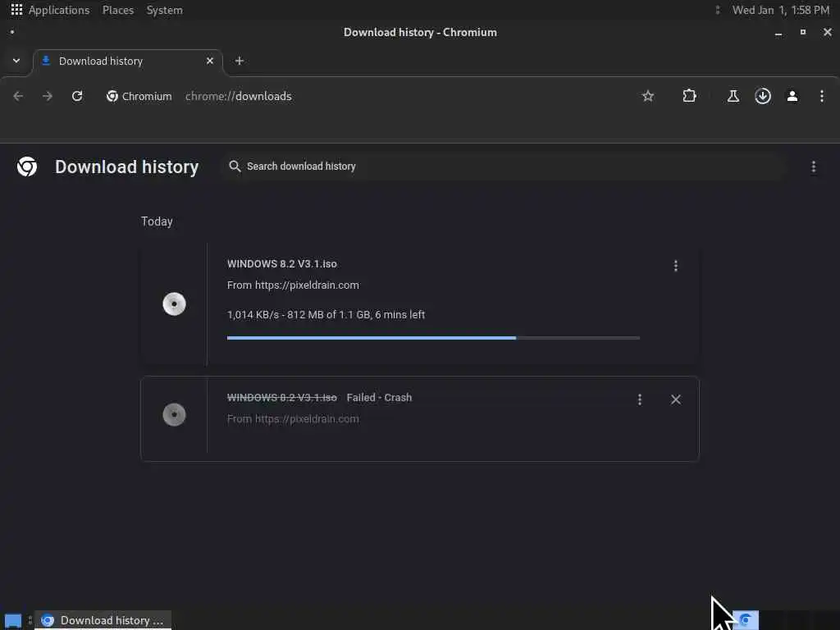Click the magnifier icon in the search box
This screenshot has height=630, width=840.
235,166
